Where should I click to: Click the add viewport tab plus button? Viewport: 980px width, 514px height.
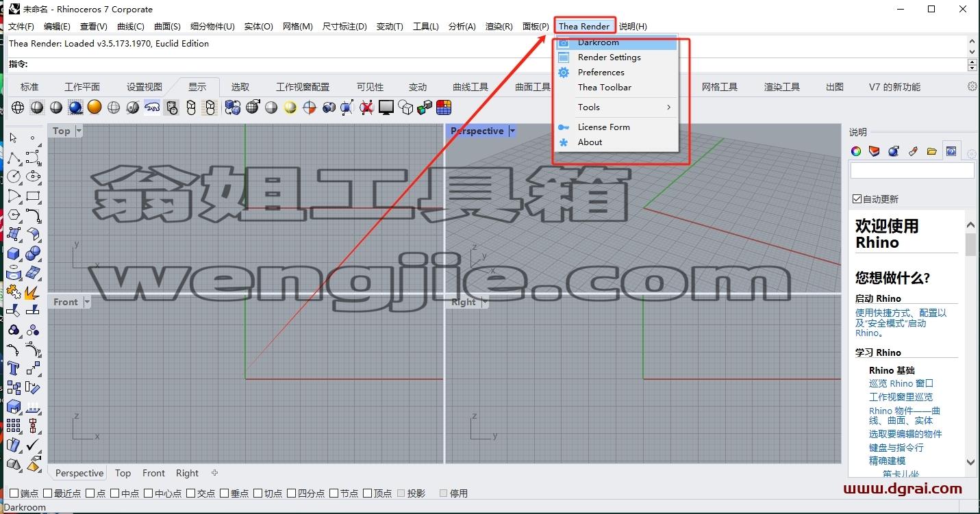[214, 473]
